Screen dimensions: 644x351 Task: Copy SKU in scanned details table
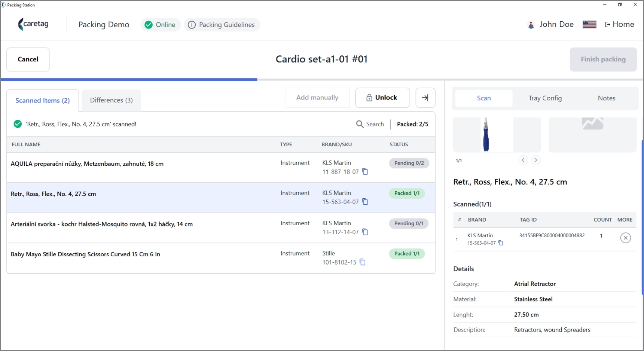501,243
